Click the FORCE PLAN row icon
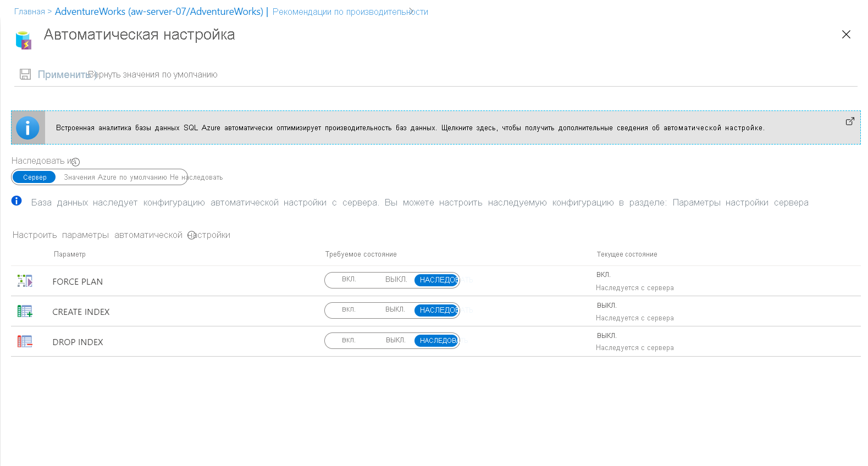868x466 pixels. 25,281
